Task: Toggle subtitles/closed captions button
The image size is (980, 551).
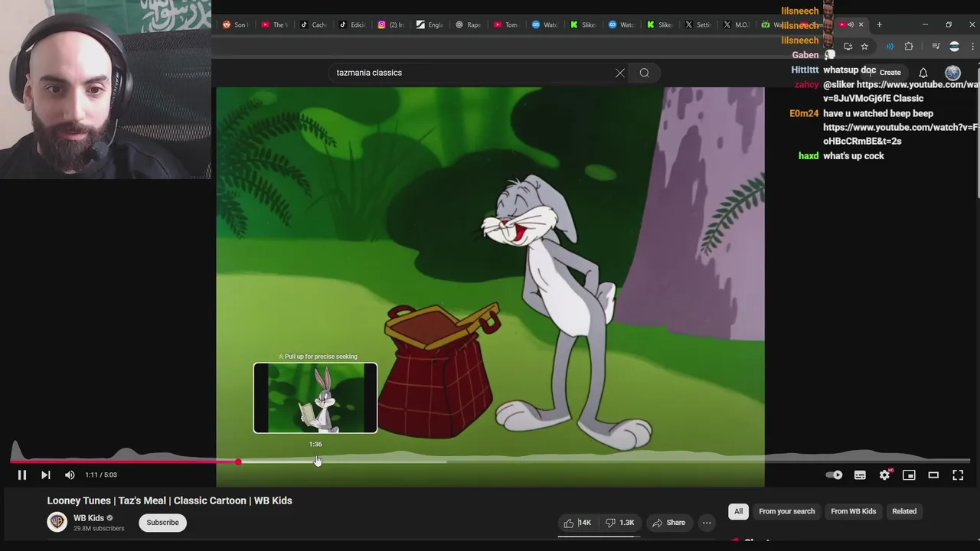Action: coord(860,475)
